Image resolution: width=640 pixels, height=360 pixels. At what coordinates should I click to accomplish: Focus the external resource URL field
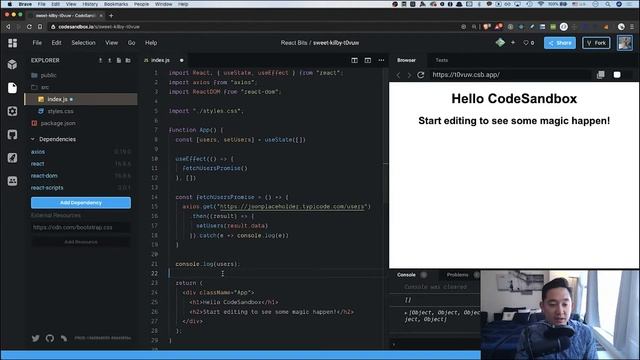[x=81, y=227]
